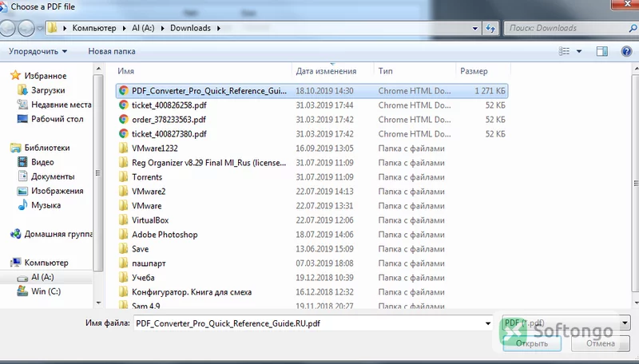Click the VMware2 folder icon
The width and height of the screenshot is (639, 364).
coord(123,192)
